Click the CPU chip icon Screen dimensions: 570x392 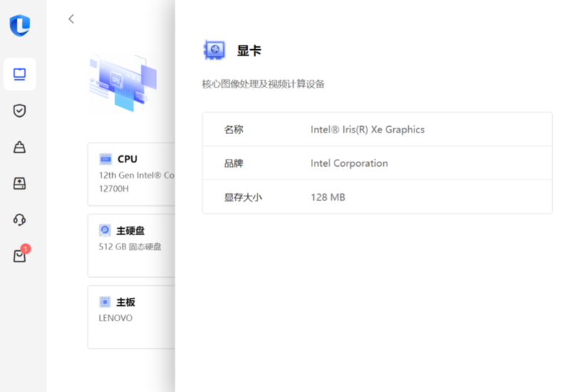click(x=105, y=159)
